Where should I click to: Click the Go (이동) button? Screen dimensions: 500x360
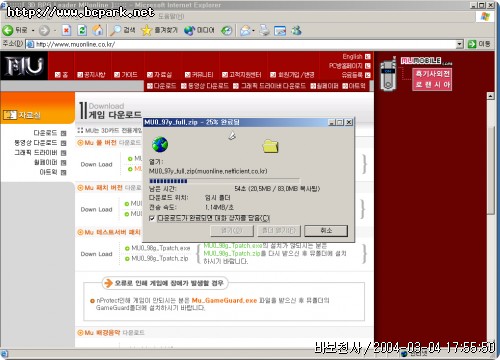click(x=479, y=44)
